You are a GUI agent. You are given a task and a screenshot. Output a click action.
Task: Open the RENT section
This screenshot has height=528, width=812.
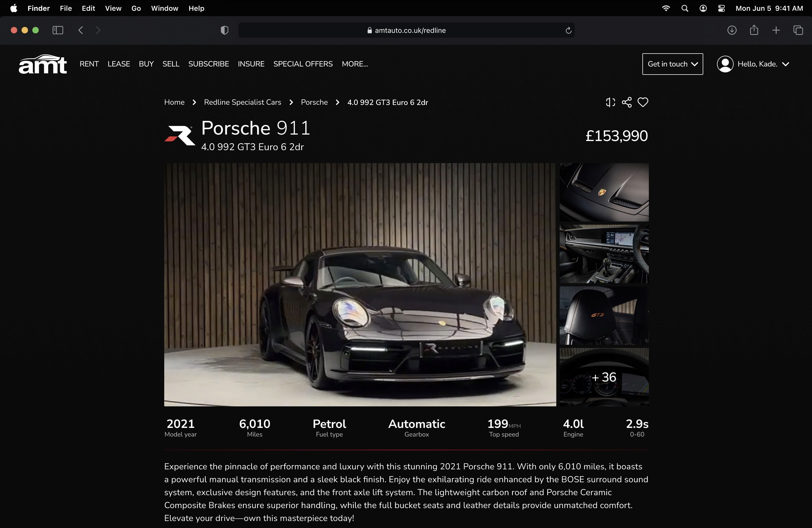pos(89,64)
